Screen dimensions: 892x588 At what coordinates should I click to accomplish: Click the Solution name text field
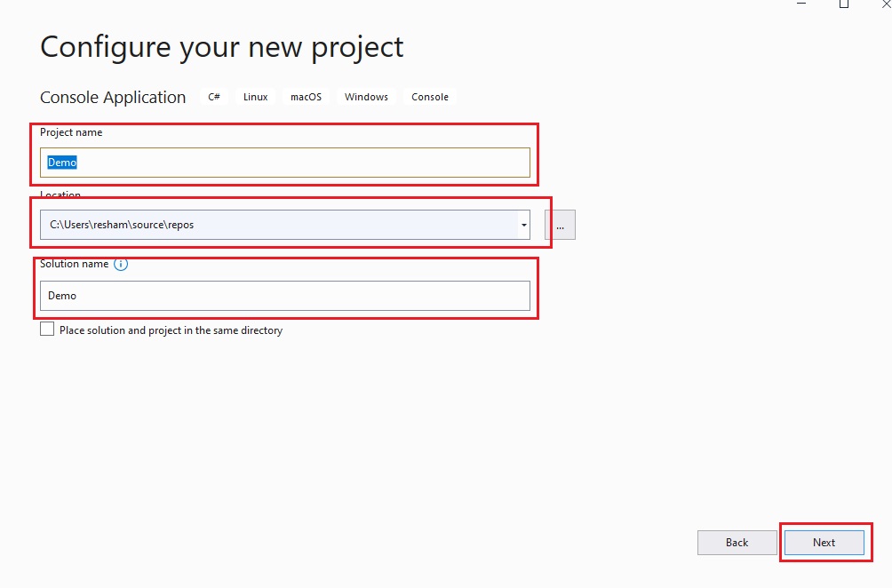(x=285, y=296)
